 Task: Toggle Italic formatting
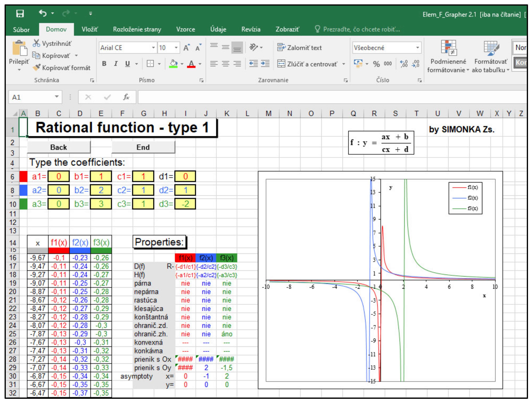(x=116, y=64)
